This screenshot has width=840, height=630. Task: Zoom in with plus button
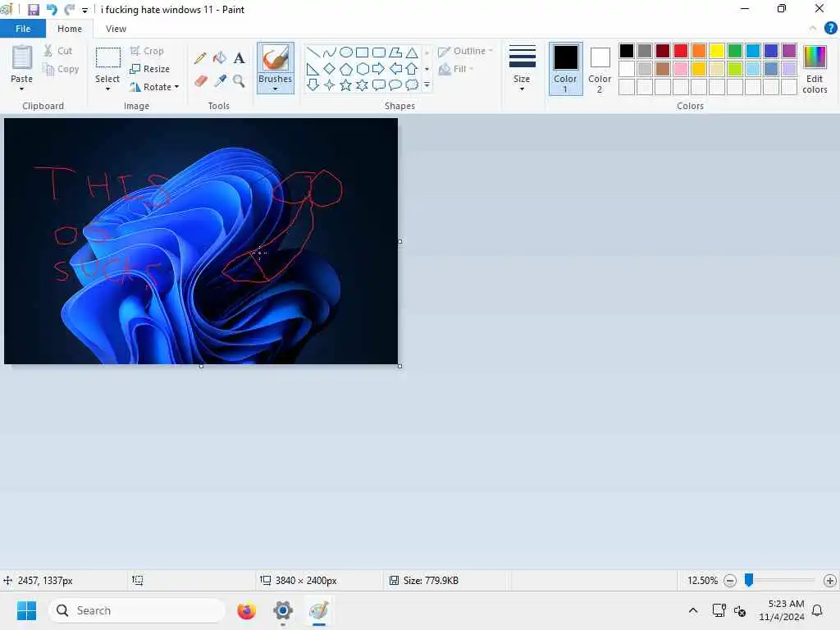click(x=830, y=580)
